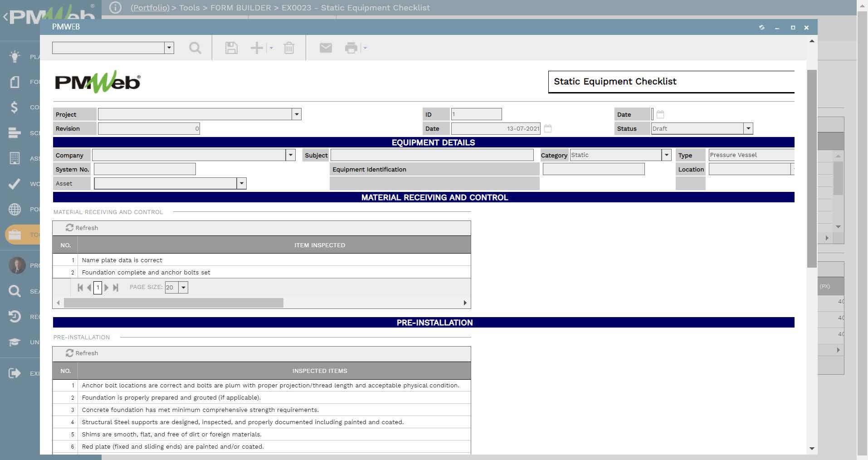Click the print icon in toolbar
Viewport: 868px width, 460px height.
coord(351,48)
